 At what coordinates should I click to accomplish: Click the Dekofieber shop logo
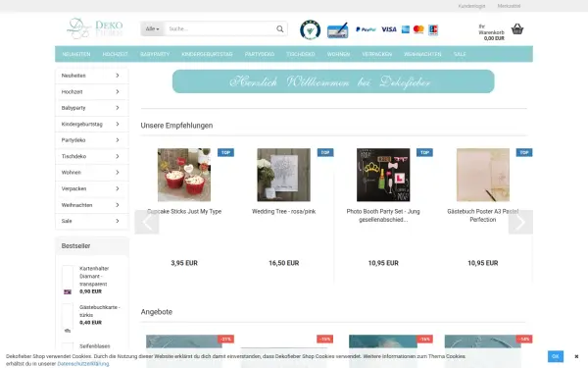coord(94,28)
